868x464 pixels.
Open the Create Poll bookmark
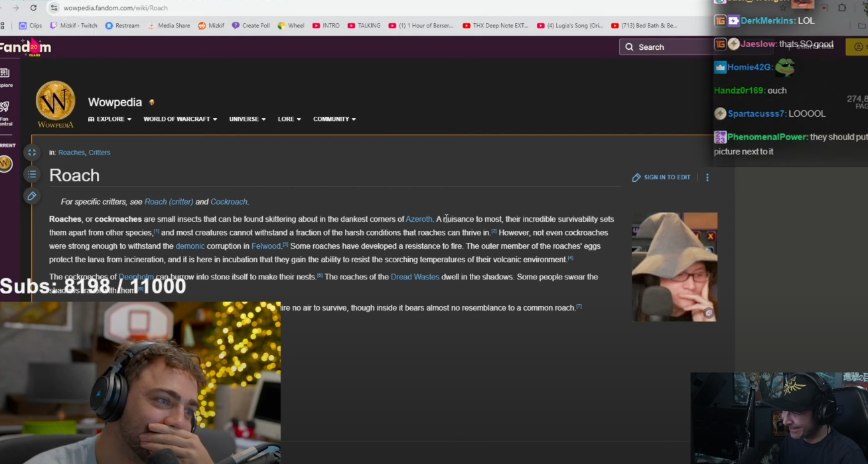pos(251,25)
